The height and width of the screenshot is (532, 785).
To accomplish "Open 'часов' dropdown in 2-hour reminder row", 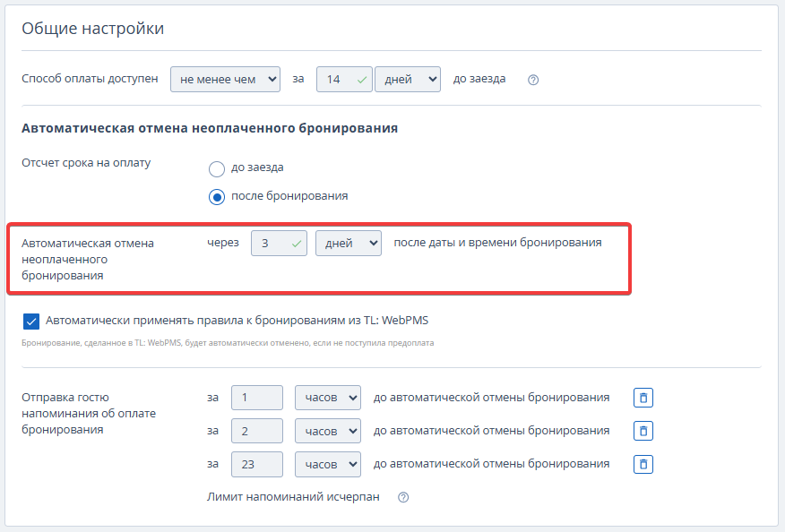I will coord(328,431).
